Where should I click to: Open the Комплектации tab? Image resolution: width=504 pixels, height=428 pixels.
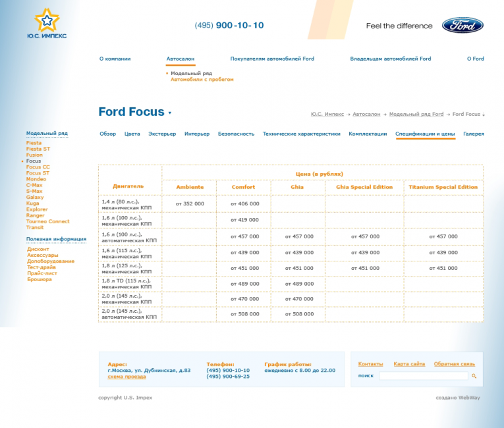[368, 134]
